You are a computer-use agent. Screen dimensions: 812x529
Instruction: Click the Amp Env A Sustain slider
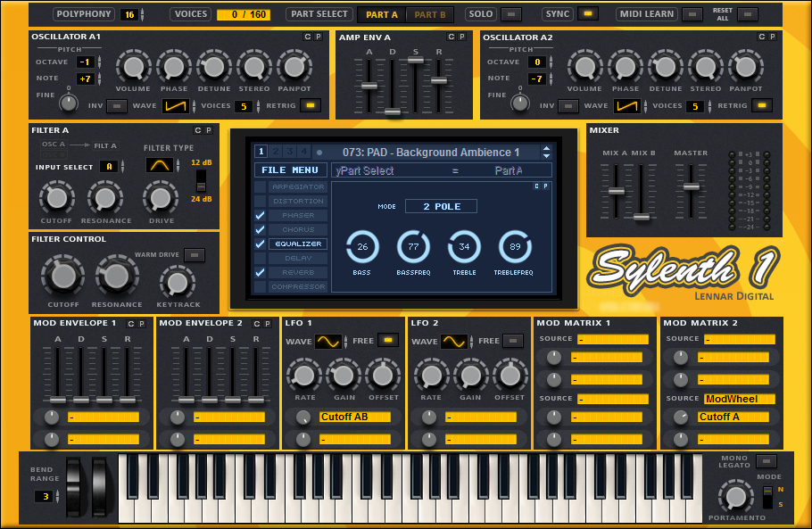click(x=415, y=60)
